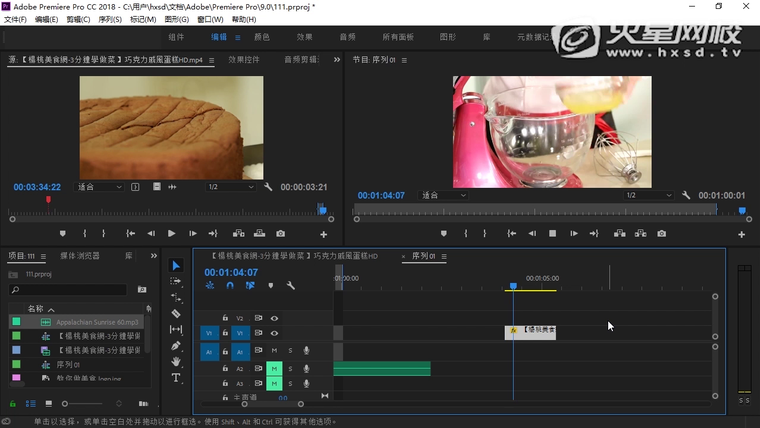This screenshot has height=428, width=760.
Task: Select the Type tool
Action: (x=176, y=378)
